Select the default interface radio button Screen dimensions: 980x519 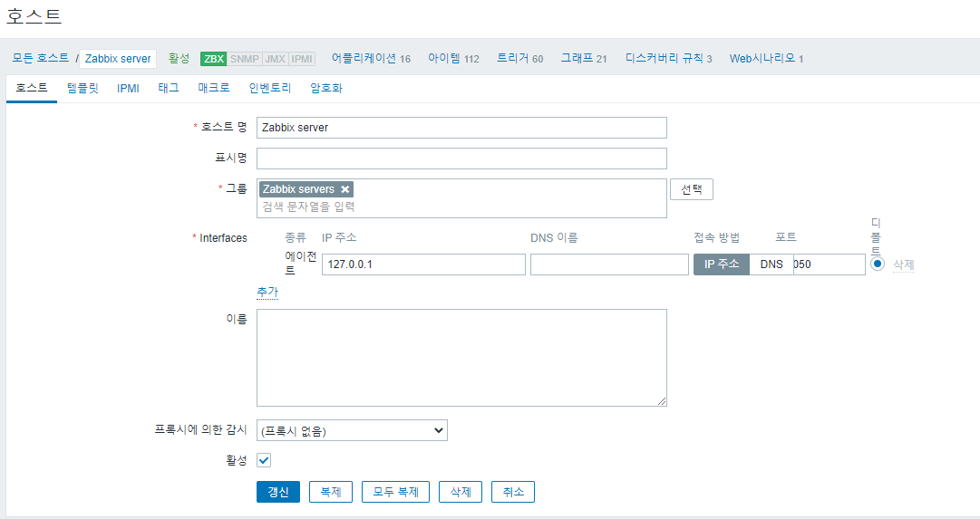tap(878, 264)
